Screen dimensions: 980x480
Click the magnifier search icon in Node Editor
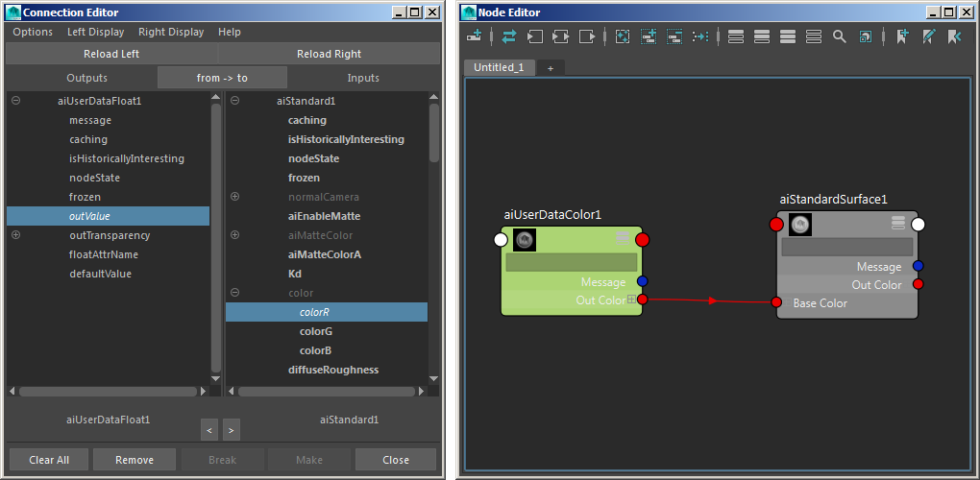840,36
